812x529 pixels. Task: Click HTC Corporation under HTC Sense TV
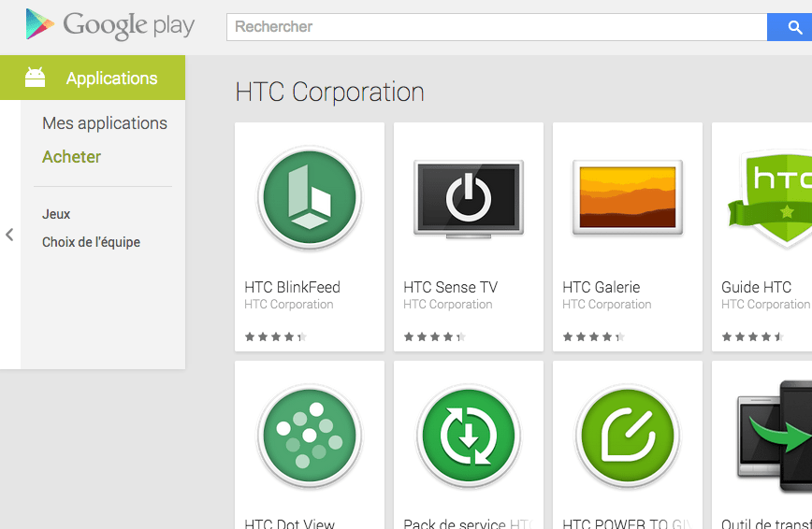click(448, 305)
